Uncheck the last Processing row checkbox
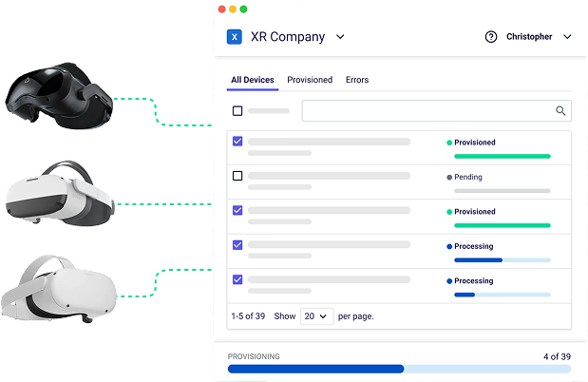This screenshot has height=382, width=588. (237, 279)
